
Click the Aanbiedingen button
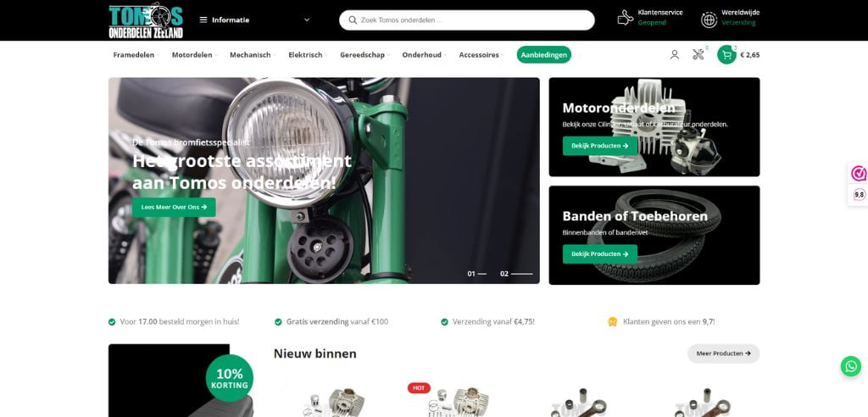point(543,55)
